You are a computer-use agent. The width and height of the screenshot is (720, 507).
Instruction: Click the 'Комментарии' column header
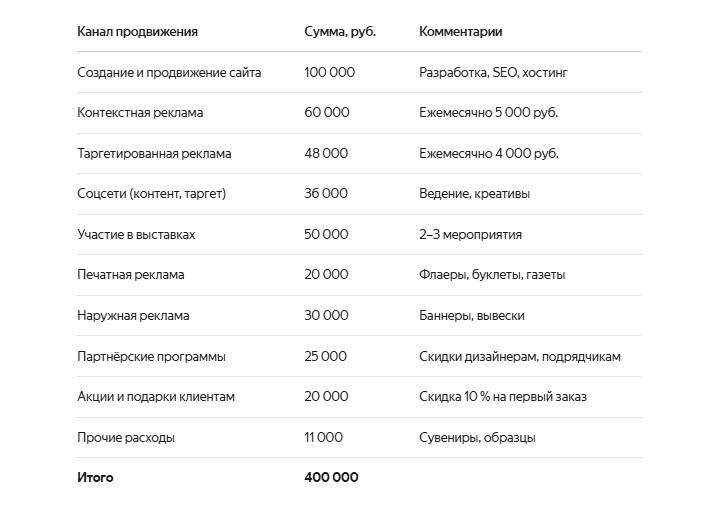tap(460, 32)
